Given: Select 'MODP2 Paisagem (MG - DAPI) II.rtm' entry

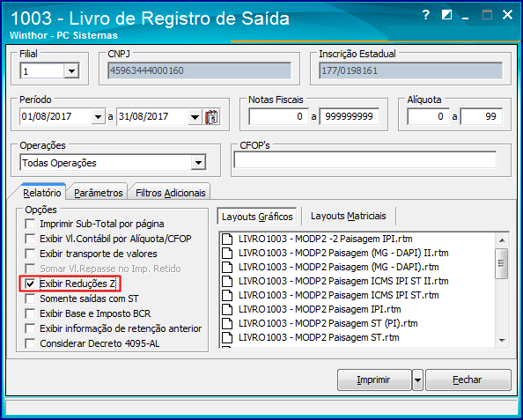Looking at the screenshot, I should [343, 253].
